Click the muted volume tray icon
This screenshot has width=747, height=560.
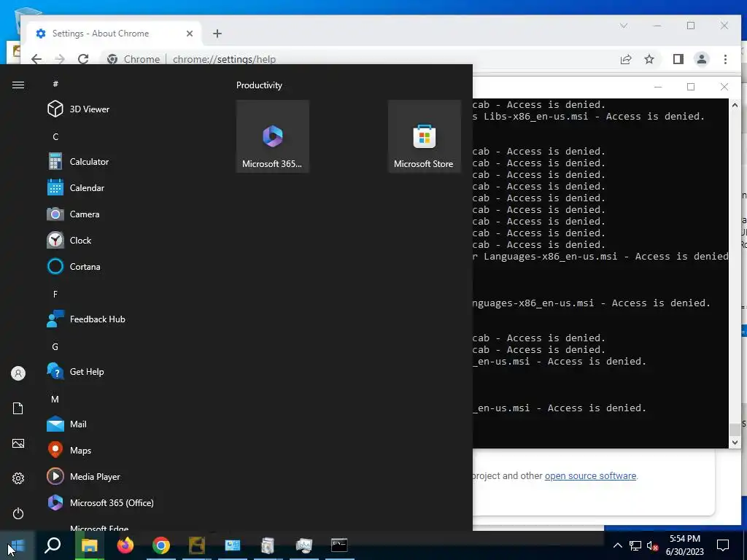pos(652,545)
